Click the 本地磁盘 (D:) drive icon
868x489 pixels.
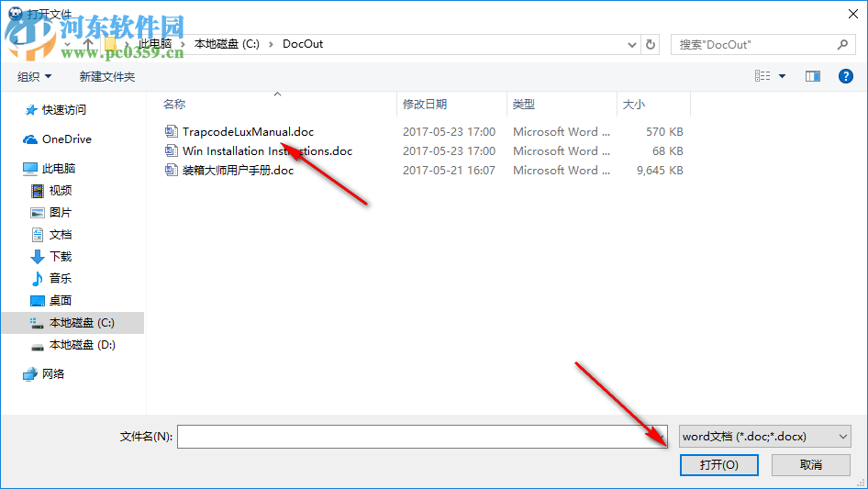[x=37, y=347]
